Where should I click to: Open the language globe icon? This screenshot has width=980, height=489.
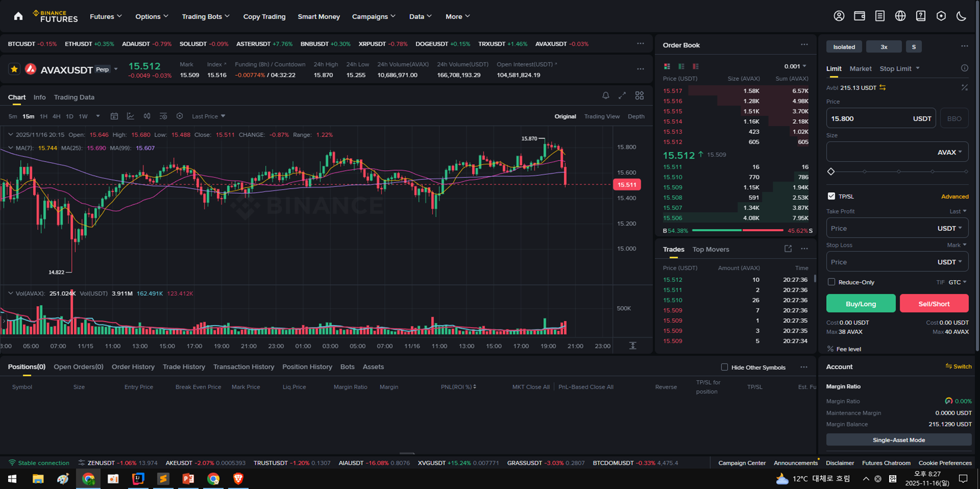[900, 16]
